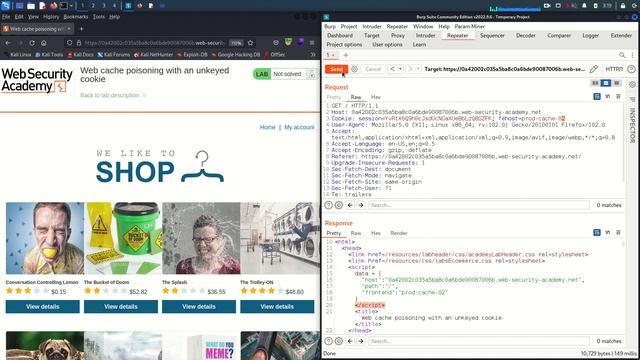Click the orange Send button in Repeater

coord(336,69)
